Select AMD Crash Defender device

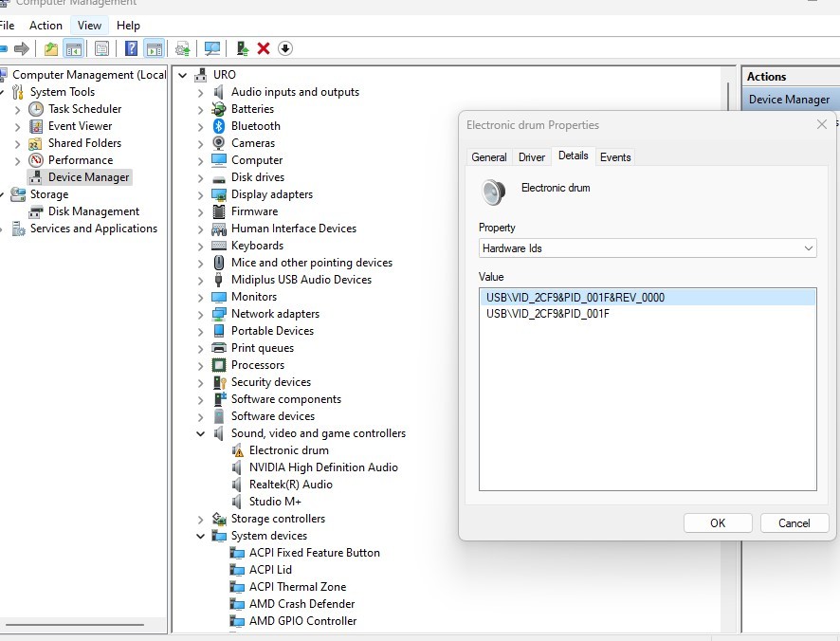pos(302,604)
